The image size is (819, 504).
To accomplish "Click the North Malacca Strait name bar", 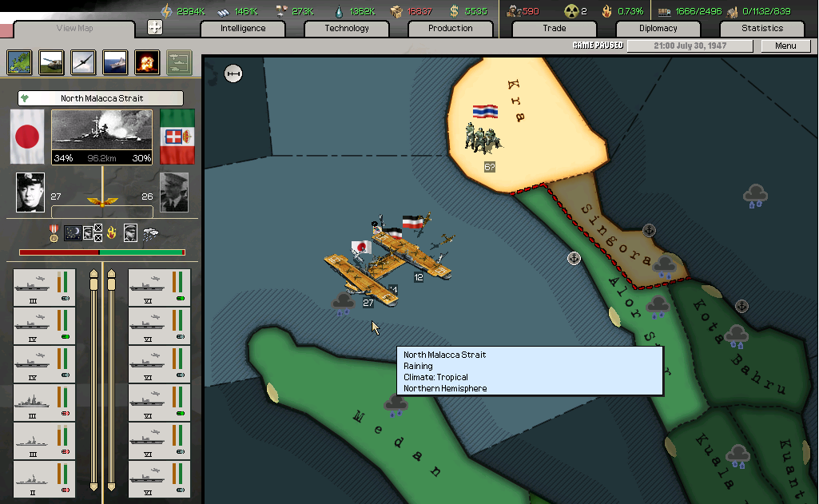I will coord(101,98).
